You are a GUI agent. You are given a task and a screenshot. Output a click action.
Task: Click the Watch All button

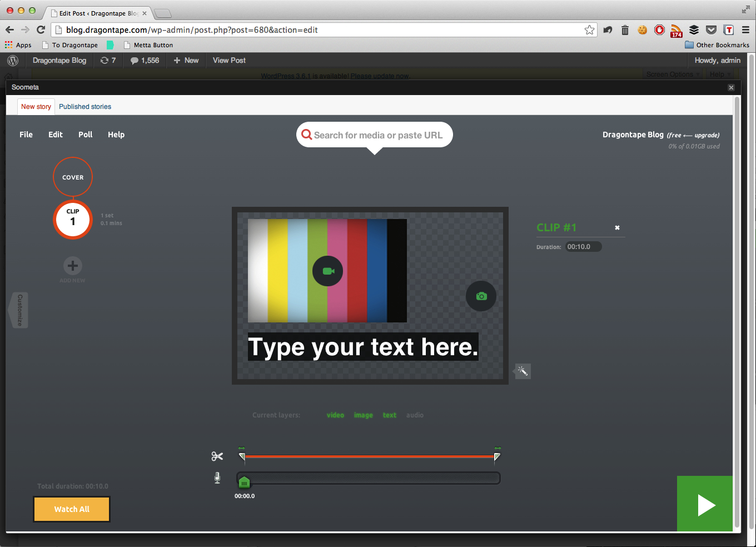pos(72,509)
